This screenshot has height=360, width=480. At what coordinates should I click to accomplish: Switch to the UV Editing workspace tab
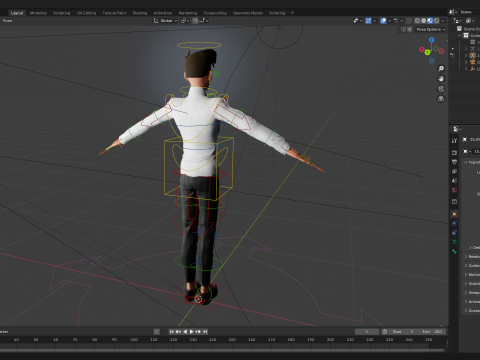point(86,13)
